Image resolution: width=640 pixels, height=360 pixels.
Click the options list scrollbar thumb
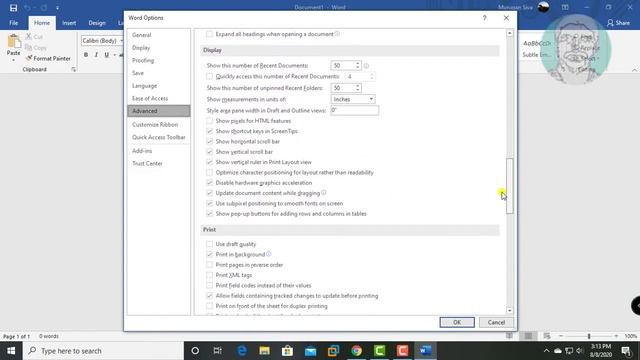point(509,186)
